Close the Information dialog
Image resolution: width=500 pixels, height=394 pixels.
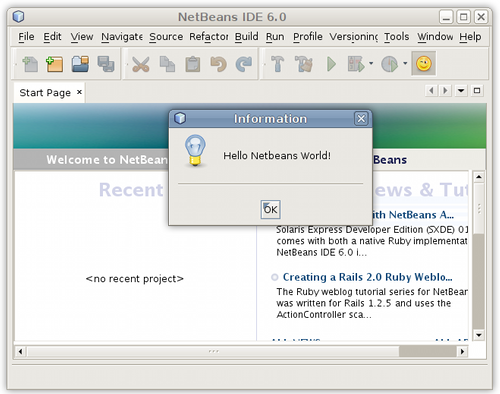click(x=361, y=118)
